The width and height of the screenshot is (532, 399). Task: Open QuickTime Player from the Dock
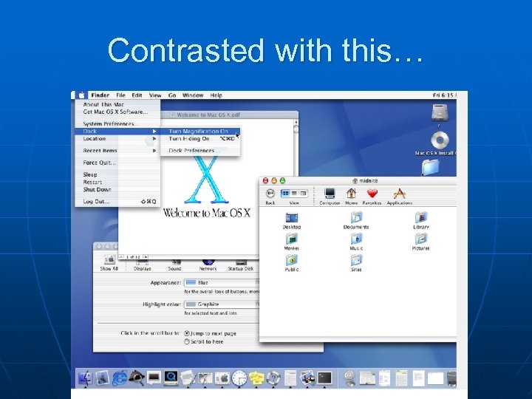171,378
